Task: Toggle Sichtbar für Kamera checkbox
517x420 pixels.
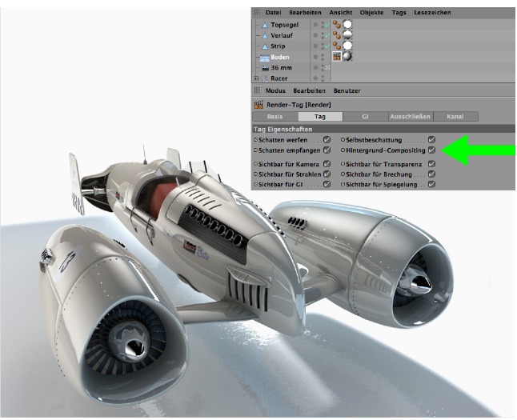Action: point(327,164)
